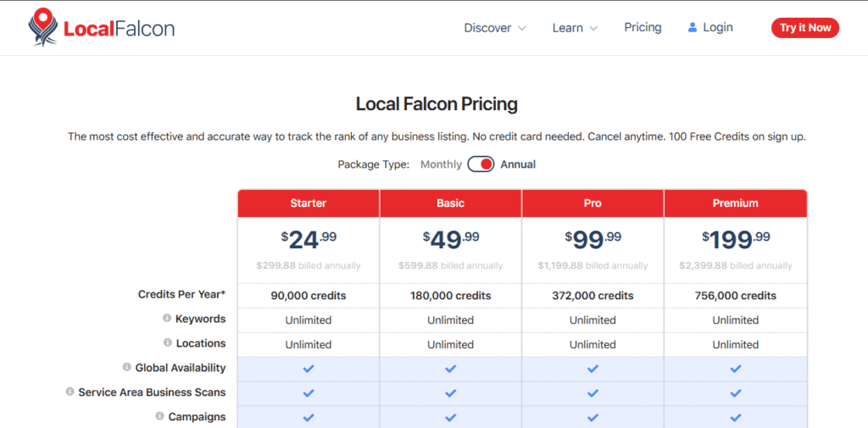Click the $24.99 Starter price

click(309, 239)
